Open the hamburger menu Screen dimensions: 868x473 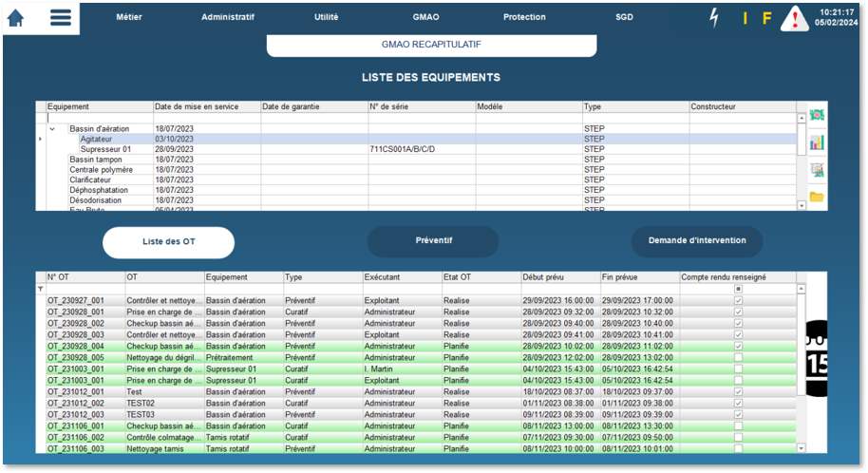pyautogui.click(x=61, y=17)
